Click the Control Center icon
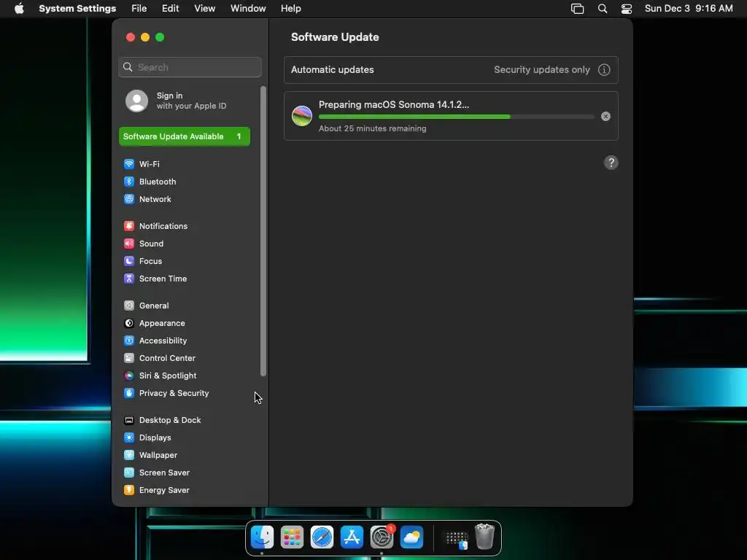 pyautogui.click(x=129, y=358)
